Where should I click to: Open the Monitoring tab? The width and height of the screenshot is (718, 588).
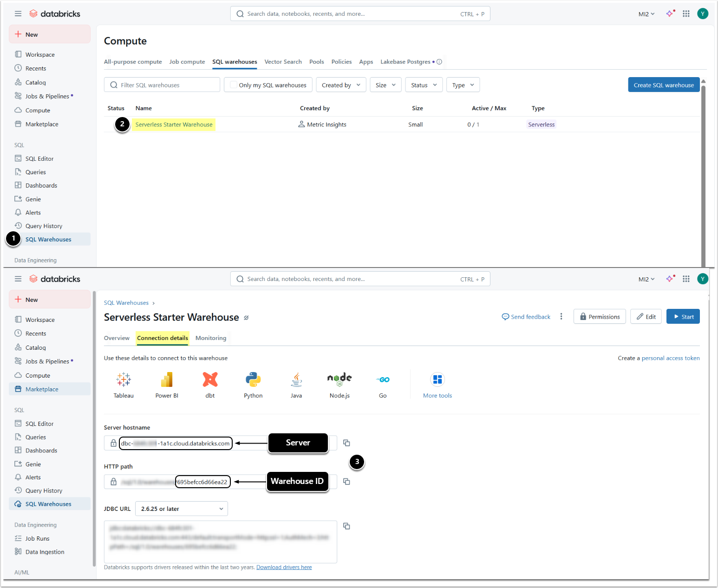pyautogui.click(x=211, y=338)
